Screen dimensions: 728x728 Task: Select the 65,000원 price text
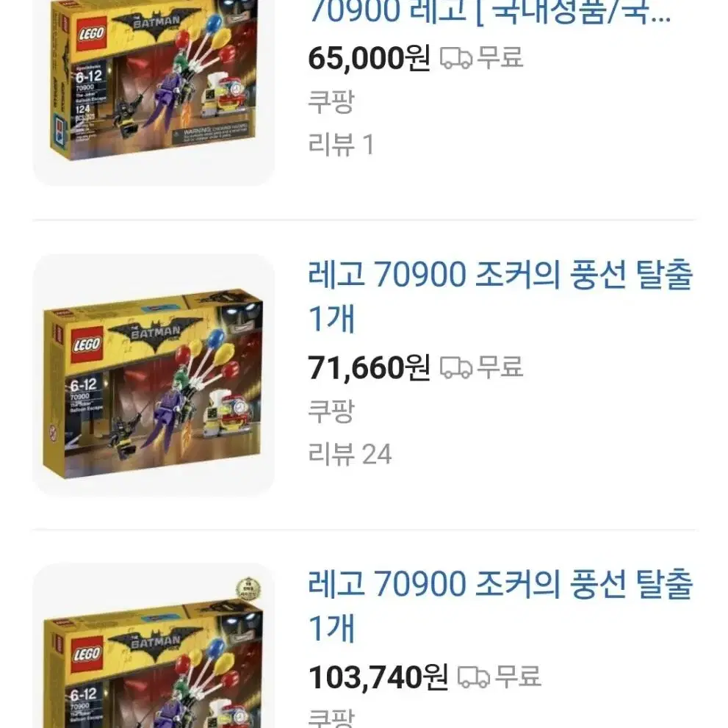tap(369, 59)
